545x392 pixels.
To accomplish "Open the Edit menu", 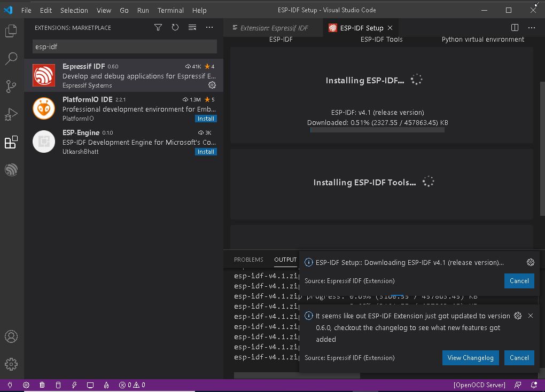I will pos(46,11).
